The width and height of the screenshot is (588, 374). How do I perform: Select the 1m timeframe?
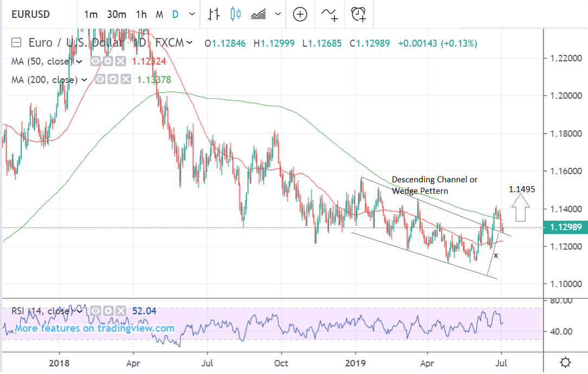(91, 15)
